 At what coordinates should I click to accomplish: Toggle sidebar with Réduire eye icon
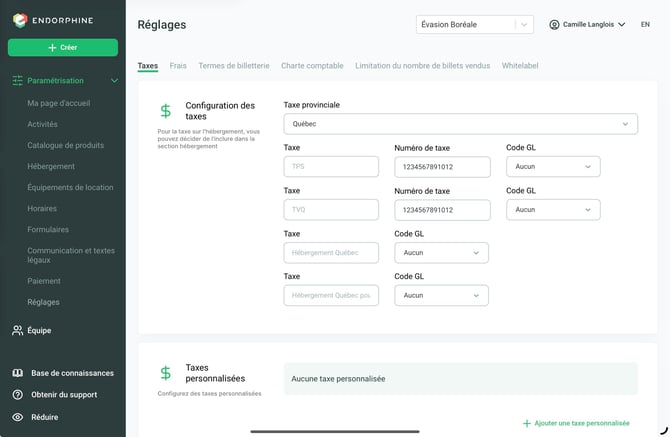pyautogui.click(x=18, y=417)
